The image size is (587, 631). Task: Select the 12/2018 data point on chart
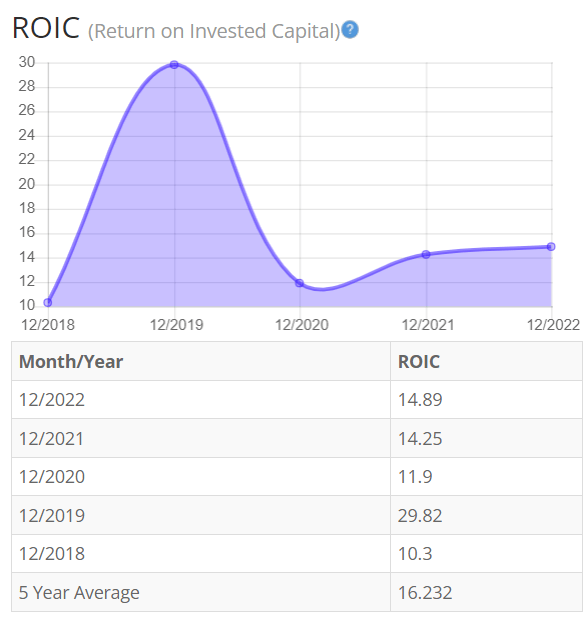click(48, 303)
